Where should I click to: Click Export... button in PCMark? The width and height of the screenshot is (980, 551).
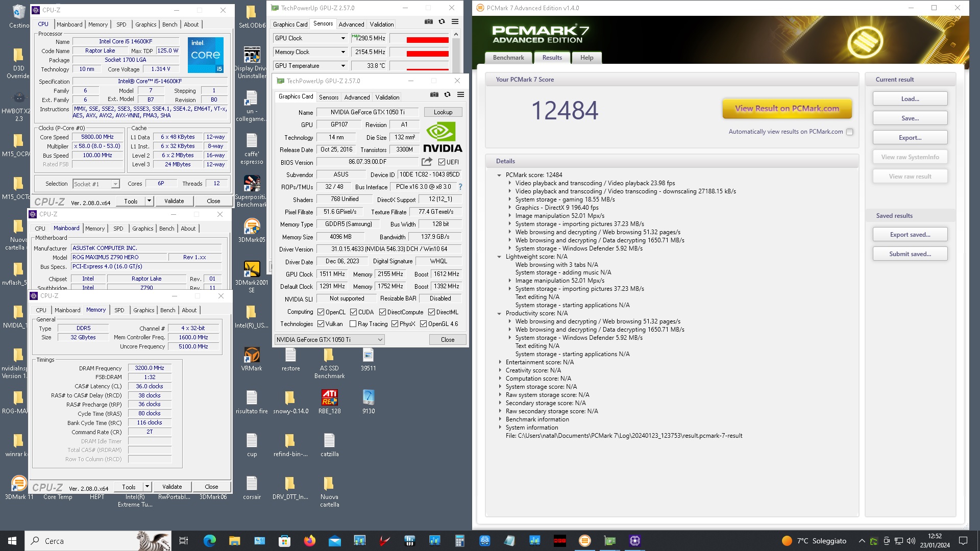pos(910,138)
